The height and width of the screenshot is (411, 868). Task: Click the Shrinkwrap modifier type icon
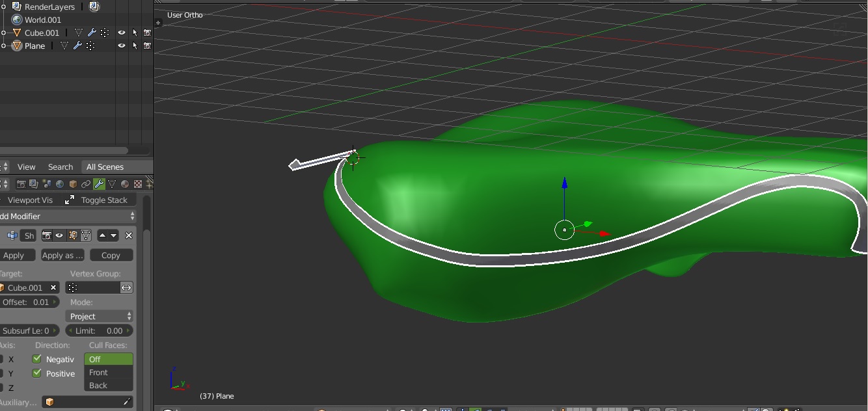[12, 235]
